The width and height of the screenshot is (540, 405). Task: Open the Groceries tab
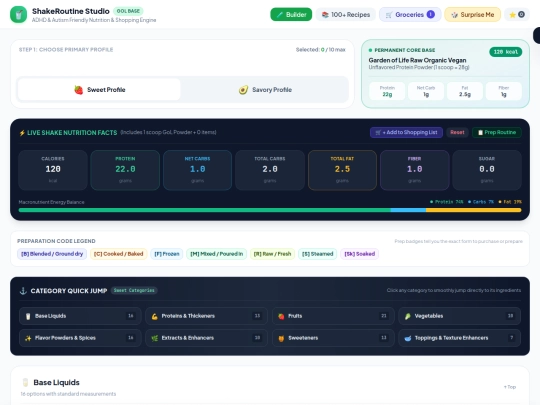[x=410, y=14]
